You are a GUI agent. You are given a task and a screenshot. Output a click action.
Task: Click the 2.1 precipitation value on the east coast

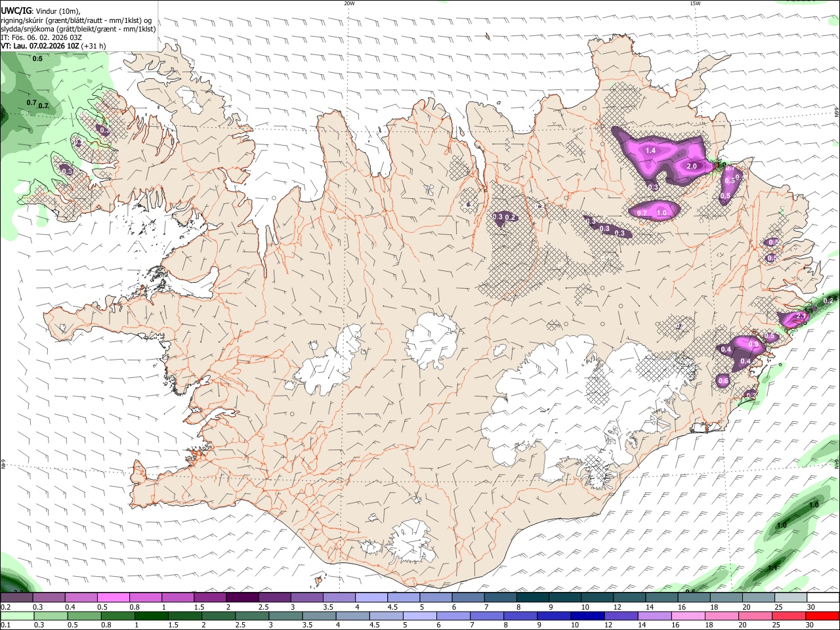tap(800, 316)
